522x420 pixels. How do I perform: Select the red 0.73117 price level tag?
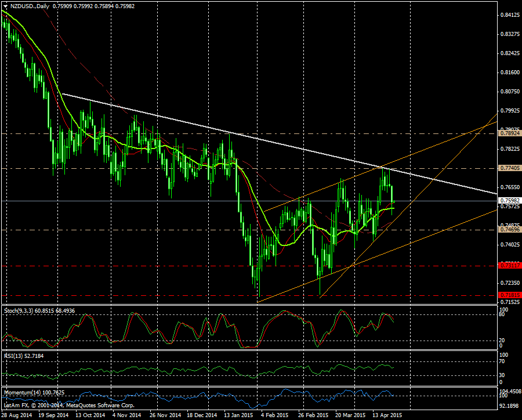tap(510, 265)
